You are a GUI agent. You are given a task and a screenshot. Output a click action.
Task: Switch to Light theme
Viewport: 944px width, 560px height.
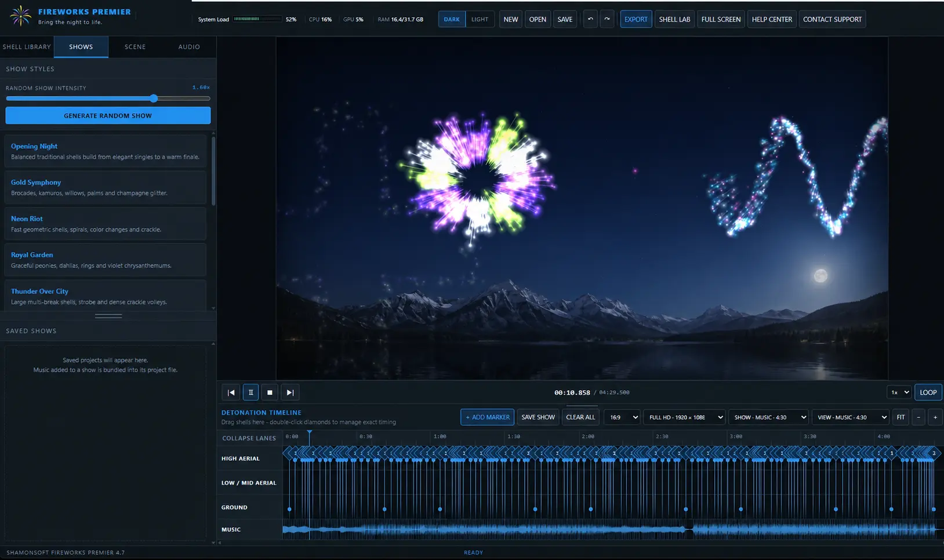pos(480,19)
